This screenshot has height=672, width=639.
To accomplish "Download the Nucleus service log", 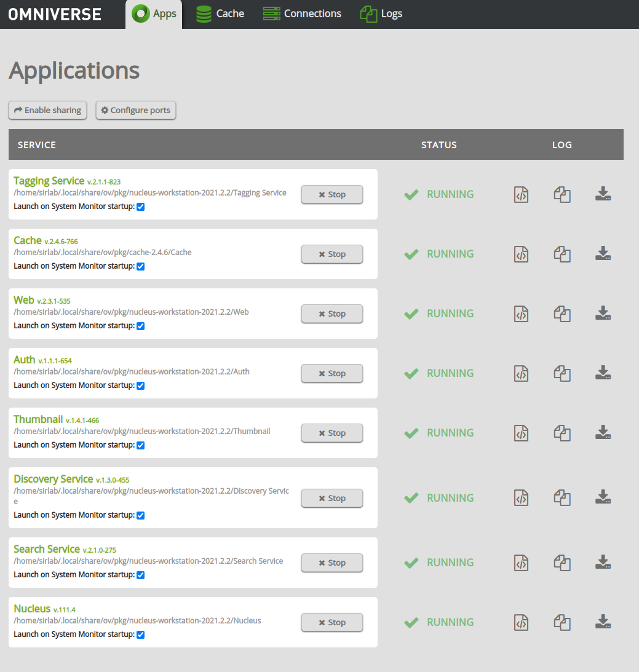I will click(x=603, y=622).
